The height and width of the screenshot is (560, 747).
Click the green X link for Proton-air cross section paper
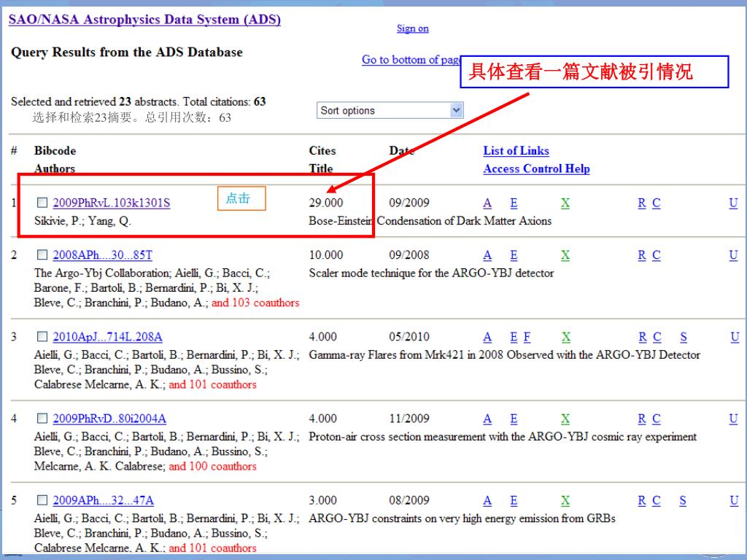[x=565, y=419]
